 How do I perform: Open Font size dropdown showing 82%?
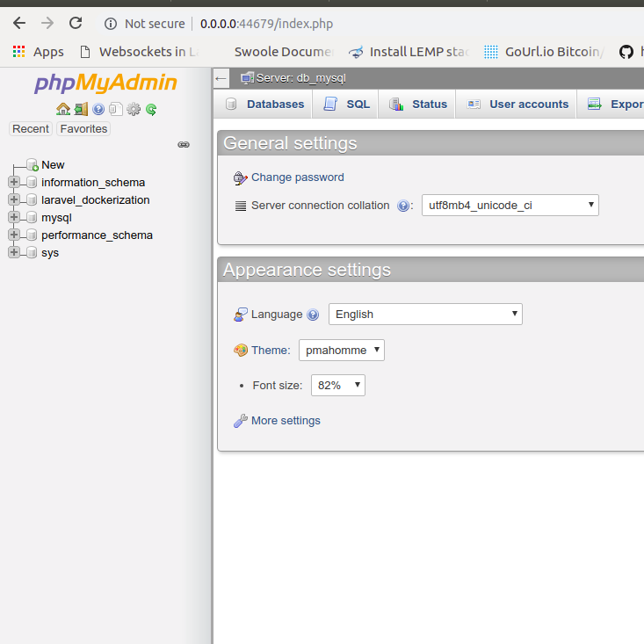click(x=338, y=385)
